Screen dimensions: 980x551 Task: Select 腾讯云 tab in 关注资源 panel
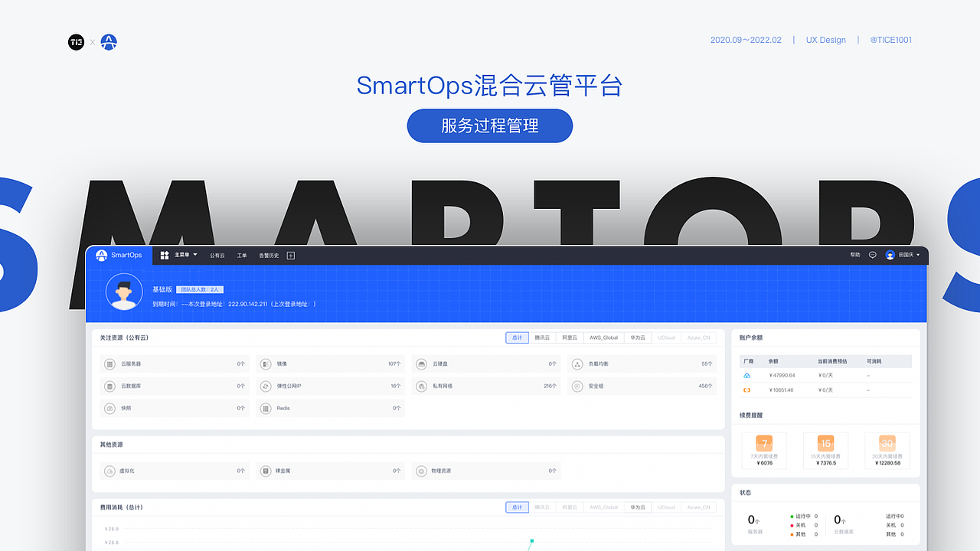543,337
